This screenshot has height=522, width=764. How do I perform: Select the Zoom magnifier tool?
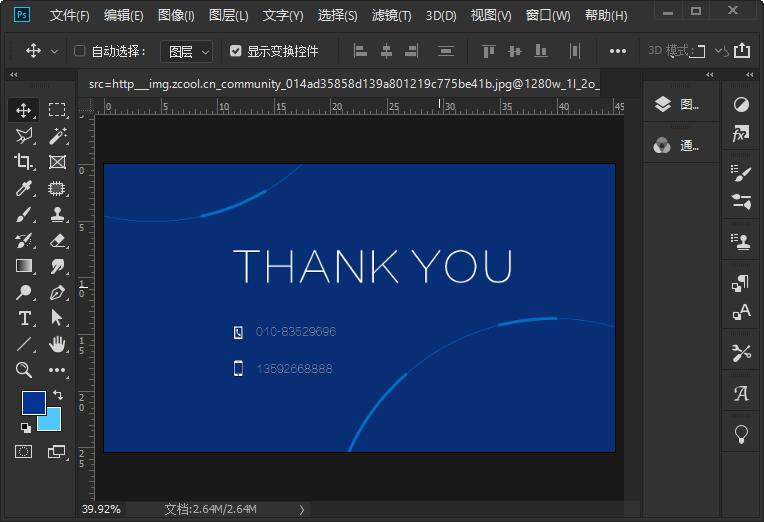23,370
